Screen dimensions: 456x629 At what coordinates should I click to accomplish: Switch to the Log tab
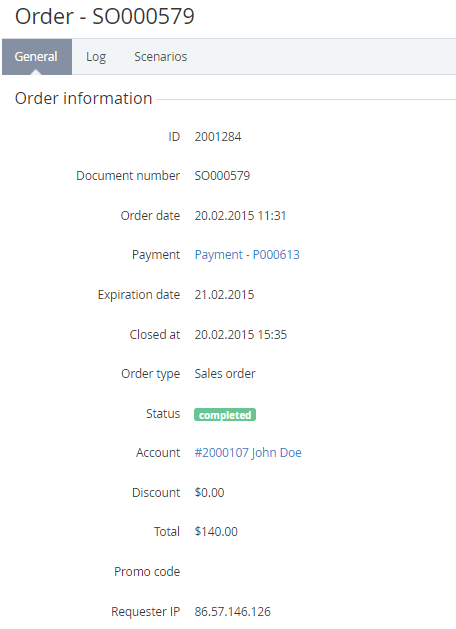pos(96,57)
